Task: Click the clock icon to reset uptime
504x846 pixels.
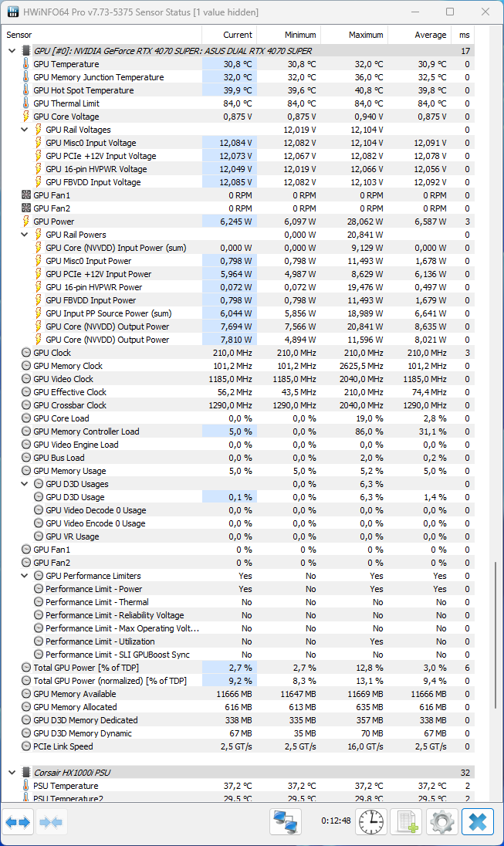Action: coord(370,821)
